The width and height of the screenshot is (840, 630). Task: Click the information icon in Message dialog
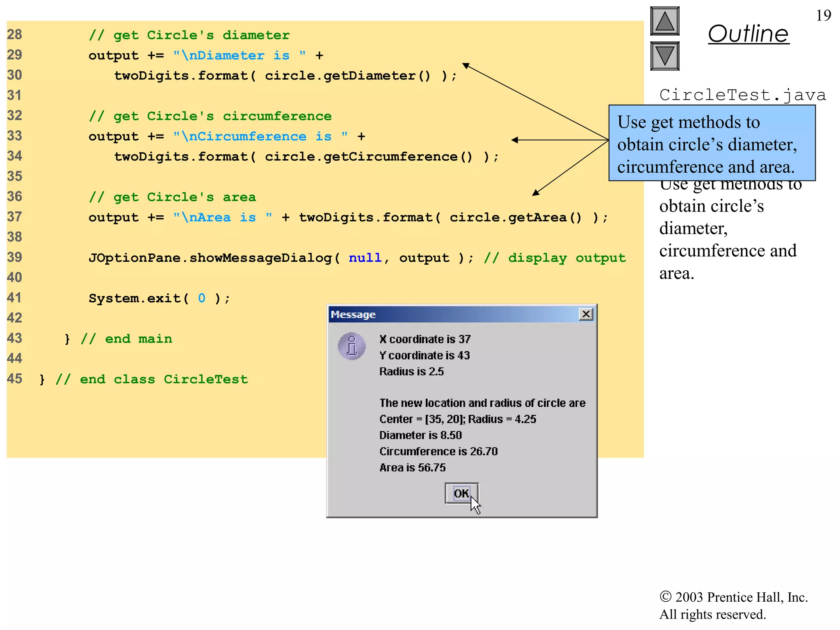352,346
